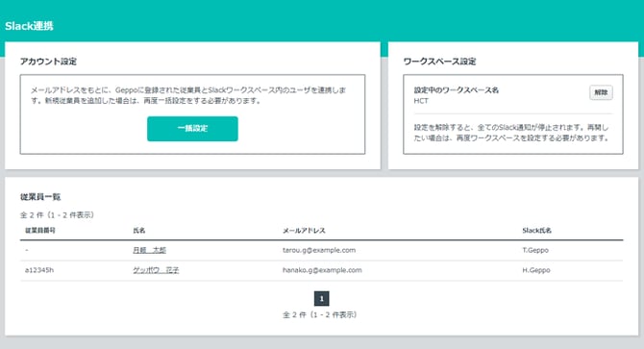Click the ワークスペース設定 section heading
Image resolution: width=644 pixels, height=349 pixels.
tap(439, 62)
